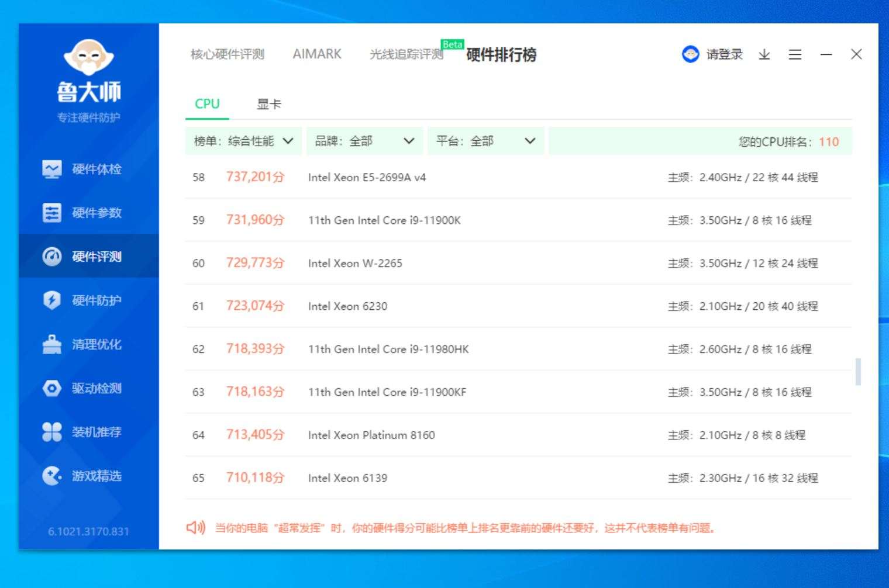Click the speaker announcement icon at bottom
This screenshot has width=889, height=588.
[x=195, y=528]
